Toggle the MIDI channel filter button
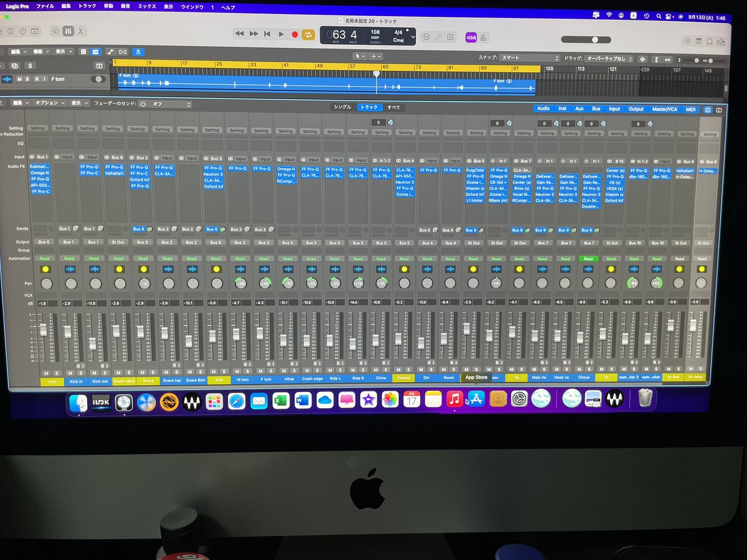 coord(690,110)
